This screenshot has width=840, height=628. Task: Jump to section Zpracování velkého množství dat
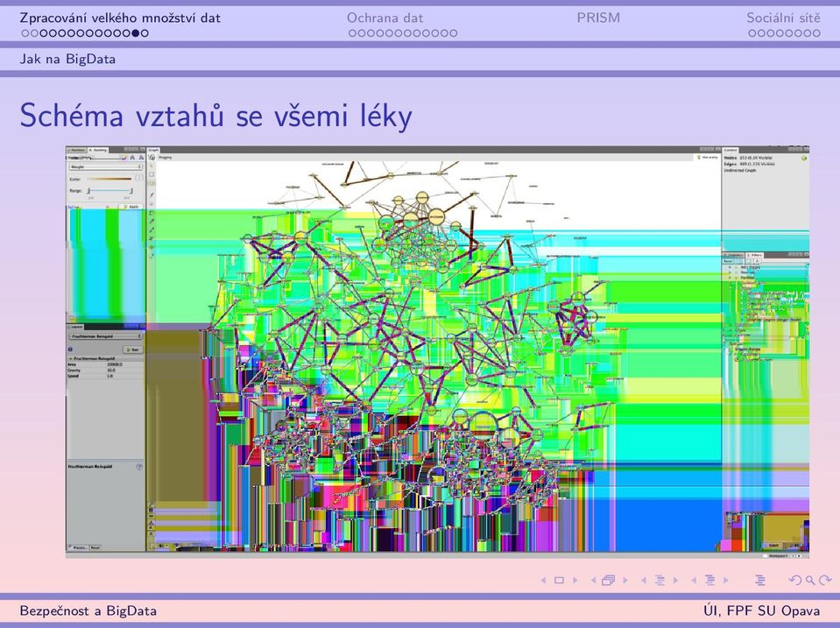(x=120, y=18)
